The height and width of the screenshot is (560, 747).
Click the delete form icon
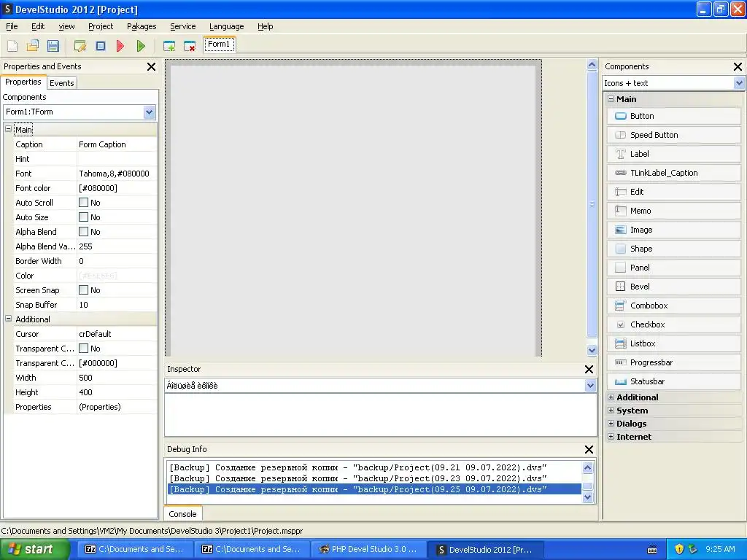(190, 46)
